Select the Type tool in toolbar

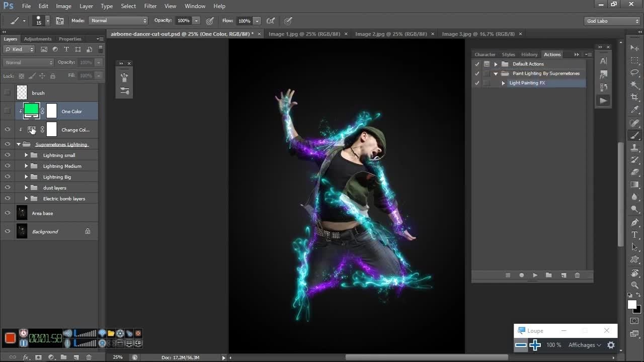pyautogui.click(x=635, y=235)
